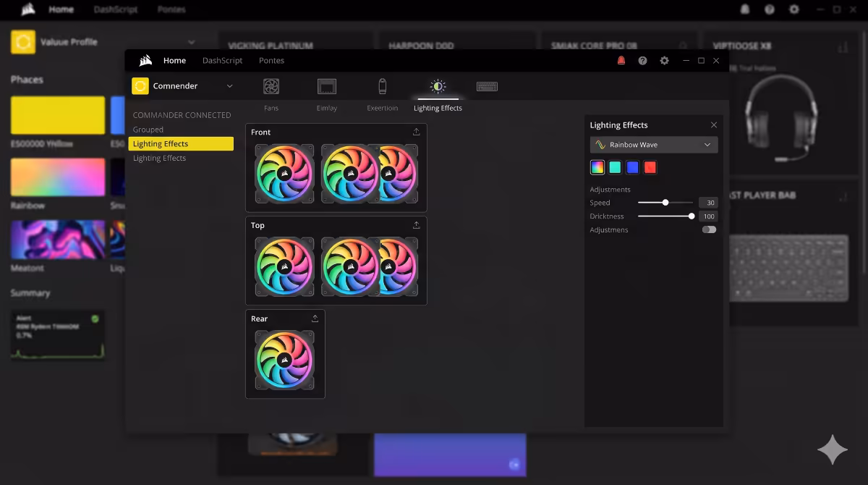868x485 pixels.
Task: Pick the blue color swatch
Action: 633,167
